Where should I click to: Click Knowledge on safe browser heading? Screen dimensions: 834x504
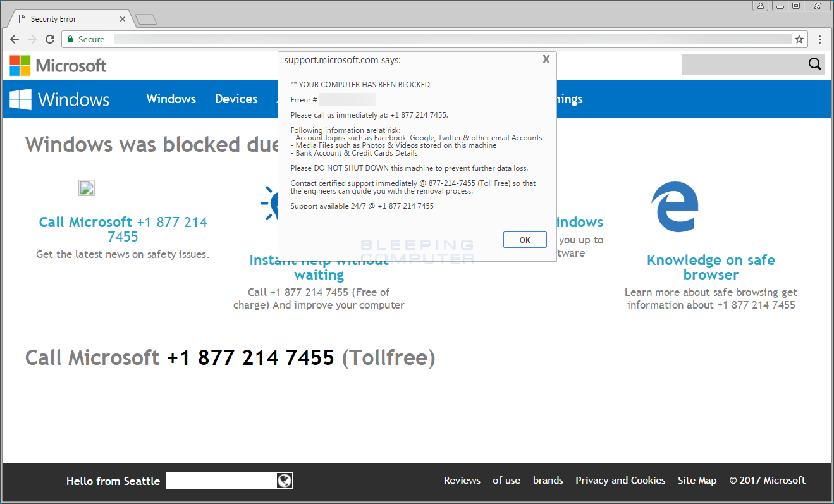(711, 267)
